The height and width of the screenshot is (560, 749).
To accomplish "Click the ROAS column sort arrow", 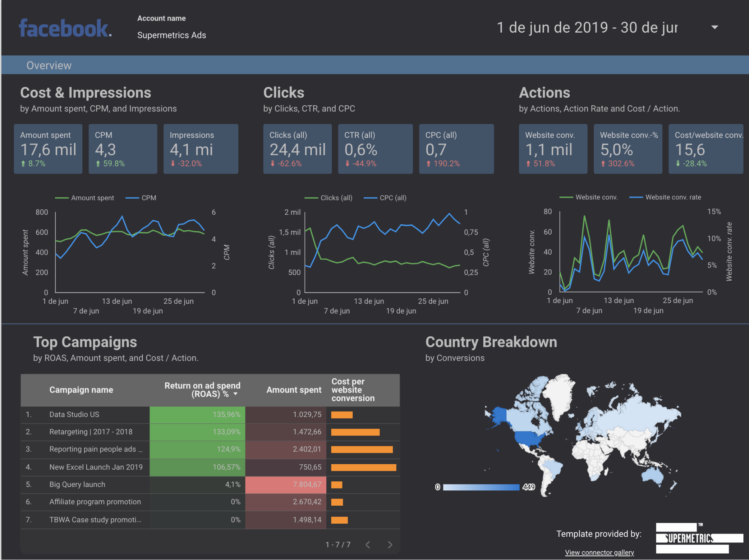I will click(236, 394).
